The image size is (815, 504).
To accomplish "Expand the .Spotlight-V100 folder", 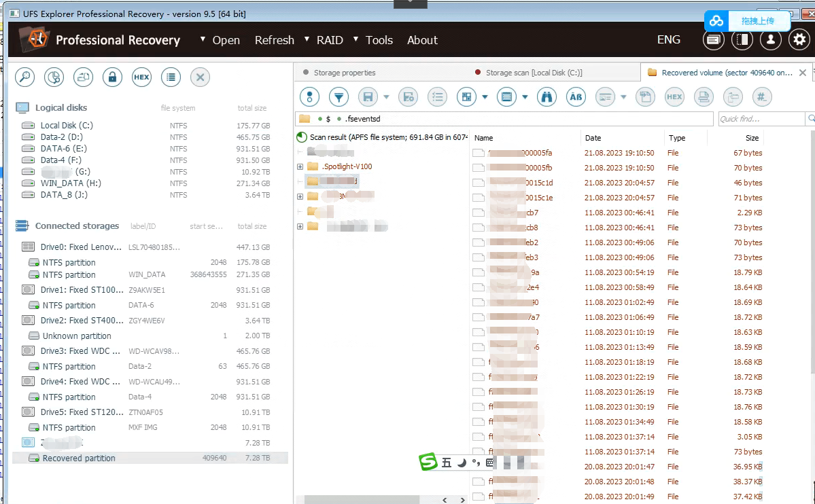I will tap(300, 167).
